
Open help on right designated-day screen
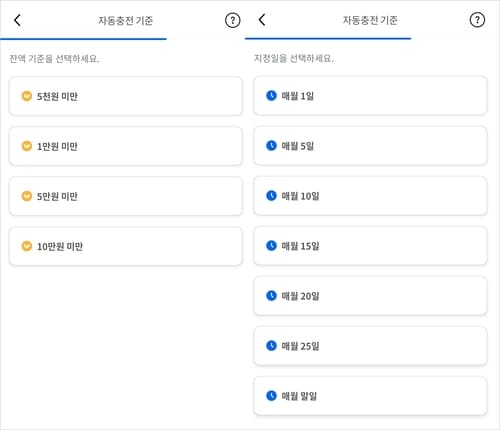click(x=477, y=20)
